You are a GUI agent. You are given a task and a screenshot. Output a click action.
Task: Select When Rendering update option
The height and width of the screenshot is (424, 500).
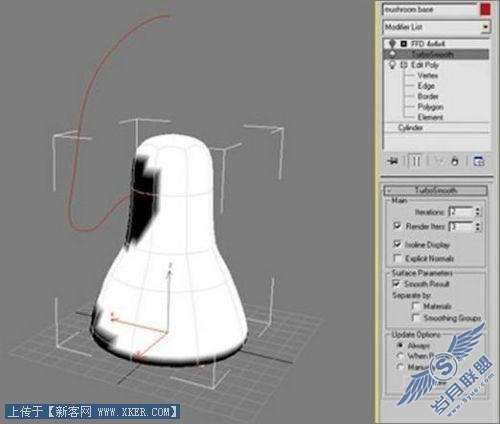pos(401,356)
